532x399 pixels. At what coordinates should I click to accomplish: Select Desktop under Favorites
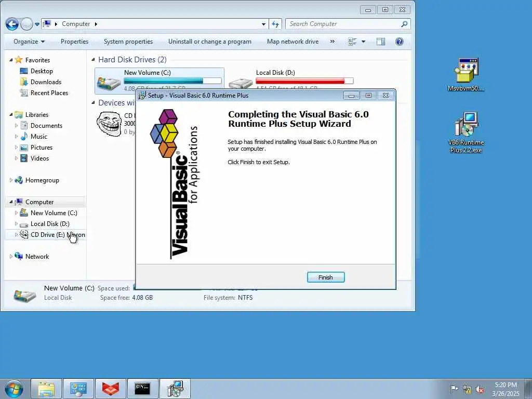(42, 71)
